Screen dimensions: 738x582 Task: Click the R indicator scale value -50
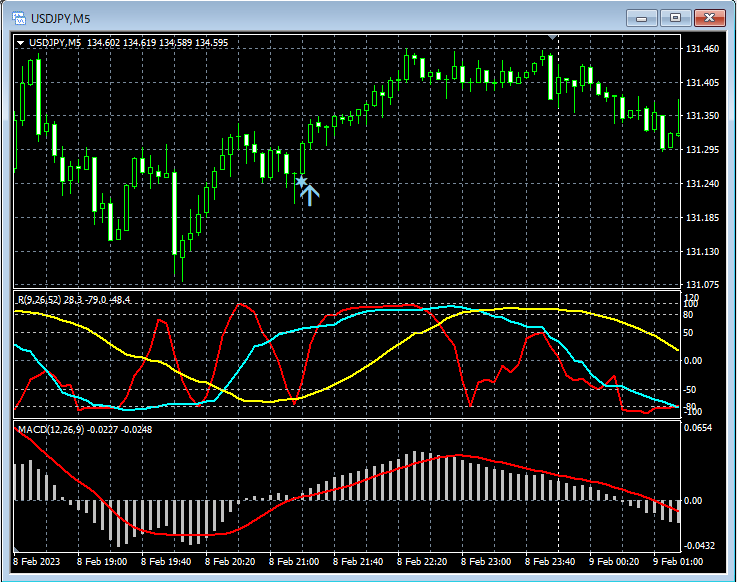pyautogui.click(x=690, y=390)
